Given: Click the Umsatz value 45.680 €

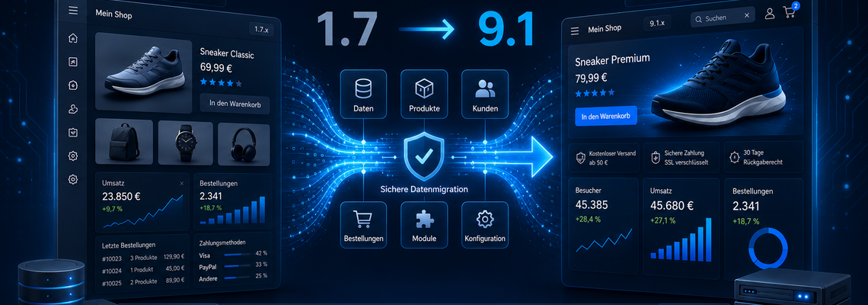Looking at the screenshot, I should [672, 206].
